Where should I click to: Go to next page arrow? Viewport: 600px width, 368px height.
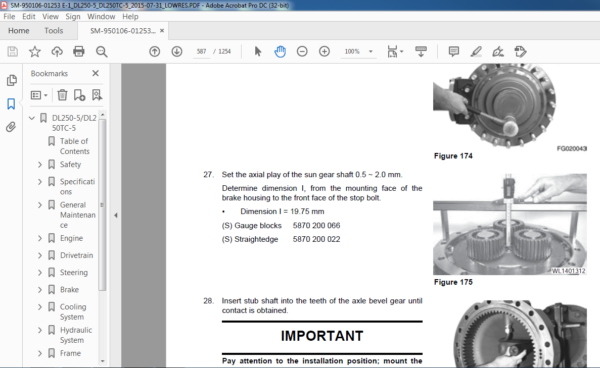pos(176,51)
